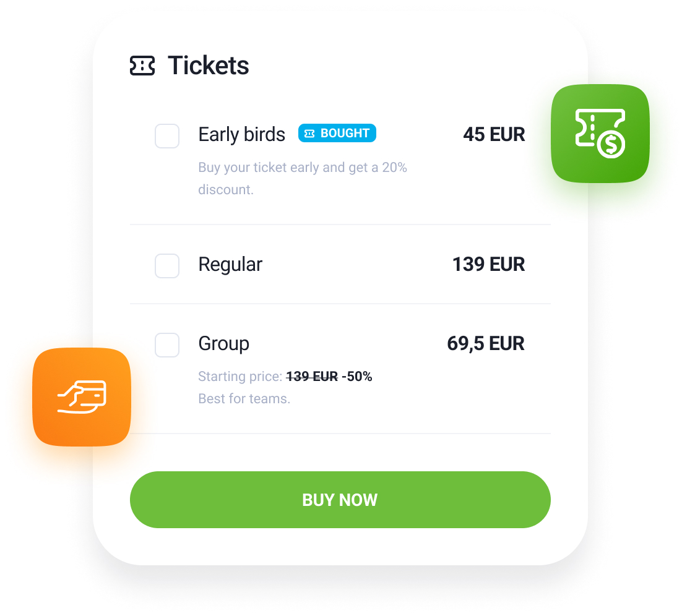Click the 20% discount description text
Viewport: 682px width, 616px height.
coord(302,178)
